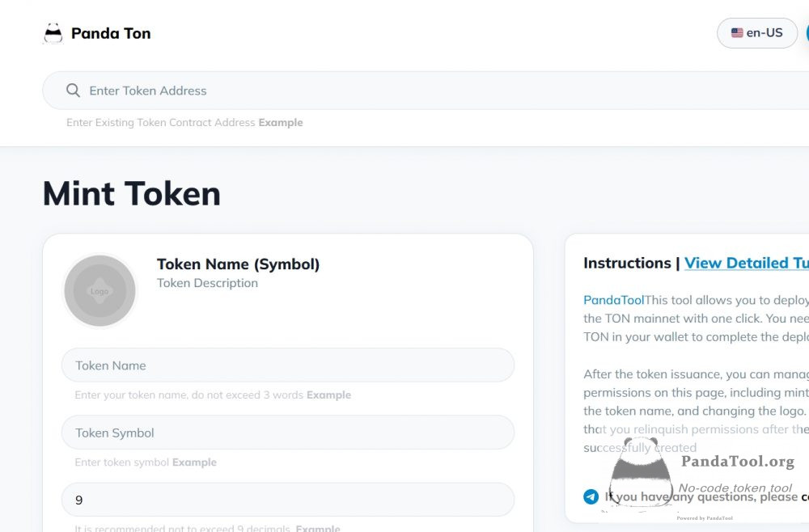
Task: Click Example under token address search
Action: pyautogui.click(x=281, y=123)
